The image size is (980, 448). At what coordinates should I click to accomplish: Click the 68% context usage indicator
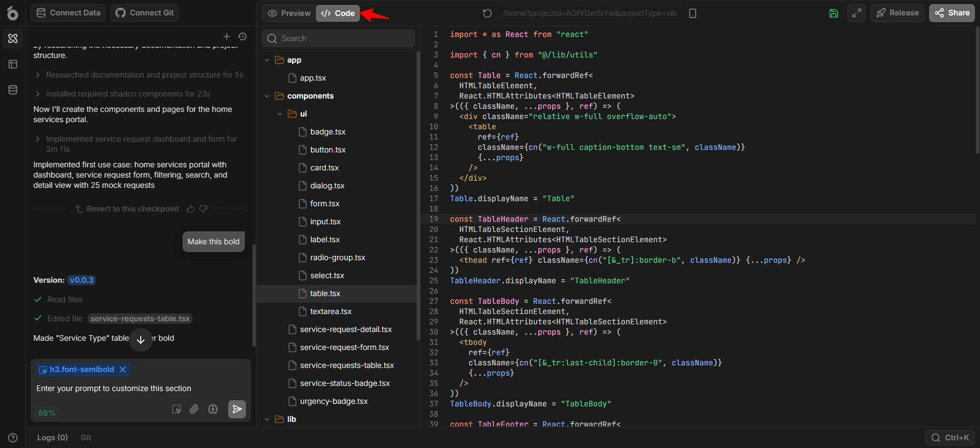click(x=47, y=413)
